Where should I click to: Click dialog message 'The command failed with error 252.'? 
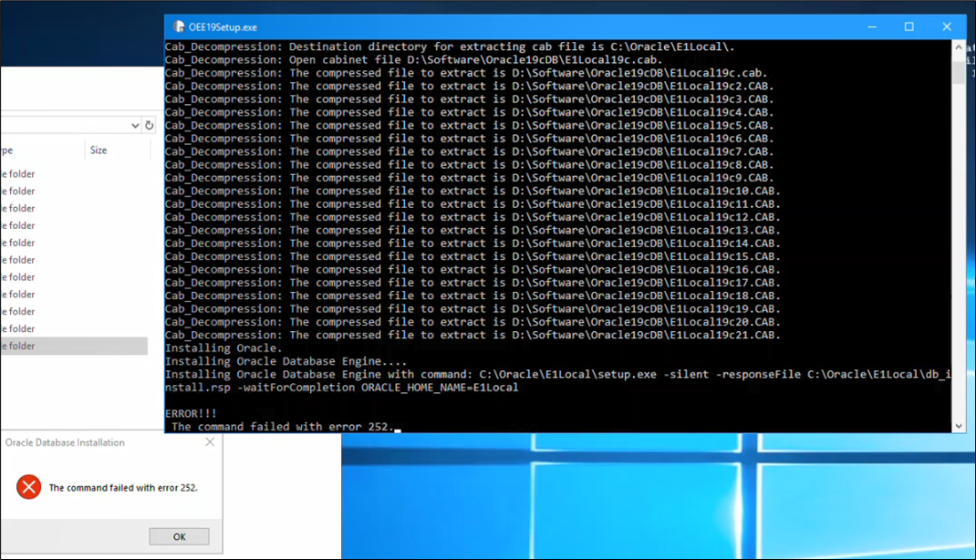point(123,488)
